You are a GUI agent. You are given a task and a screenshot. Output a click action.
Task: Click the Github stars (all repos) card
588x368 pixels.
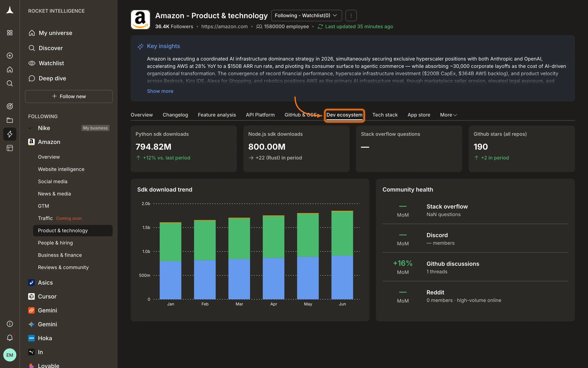(x=522, y=149)
